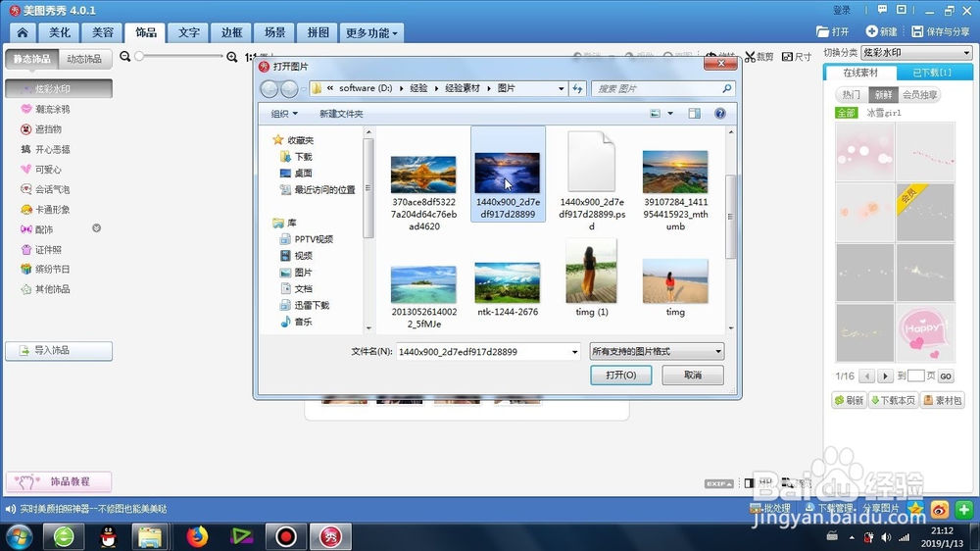
Task: Expand the accessories category arrow
Action: (x=96, y=228)
